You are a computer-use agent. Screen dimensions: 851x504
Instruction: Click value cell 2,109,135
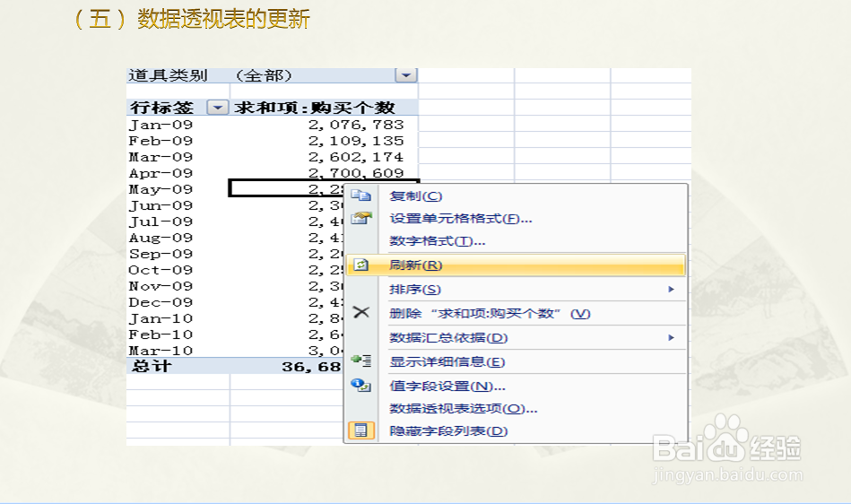click(356, 141)
